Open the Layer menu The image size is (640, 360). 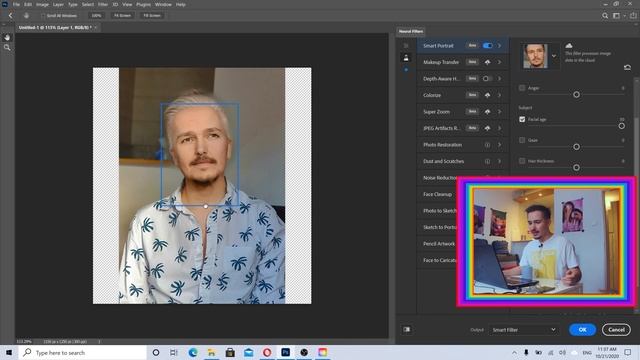pos(58,4)
